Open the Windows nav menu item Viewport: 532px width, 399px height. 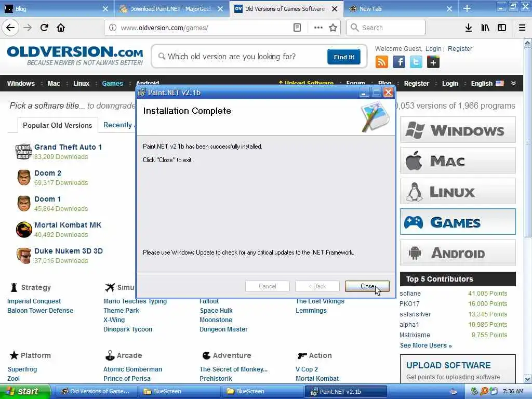(21, 84)
